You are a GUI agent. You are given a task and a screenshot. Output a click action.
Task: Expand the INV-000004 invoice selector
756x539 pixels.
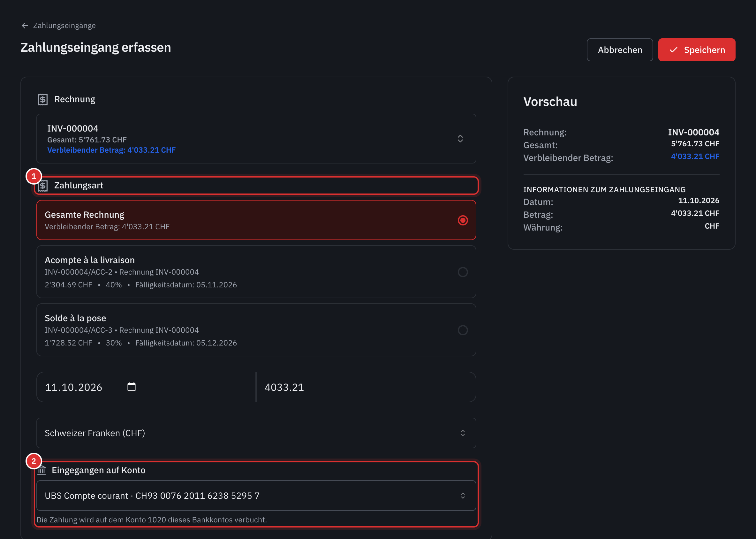pyautogui.click(x=256, y=139)
